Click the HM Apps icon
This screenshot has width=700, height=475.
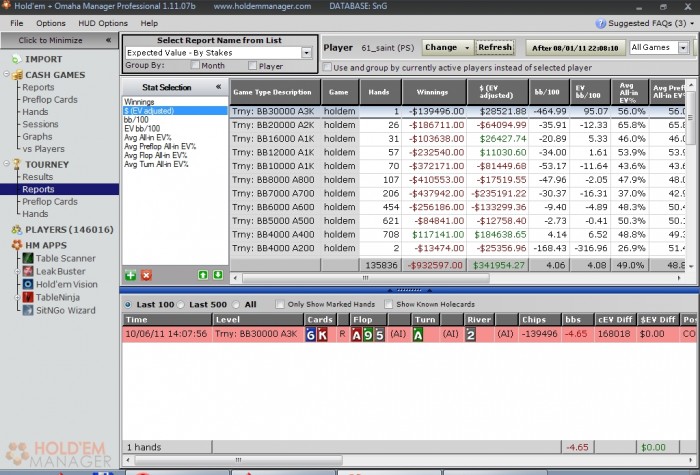pos(17,245)
